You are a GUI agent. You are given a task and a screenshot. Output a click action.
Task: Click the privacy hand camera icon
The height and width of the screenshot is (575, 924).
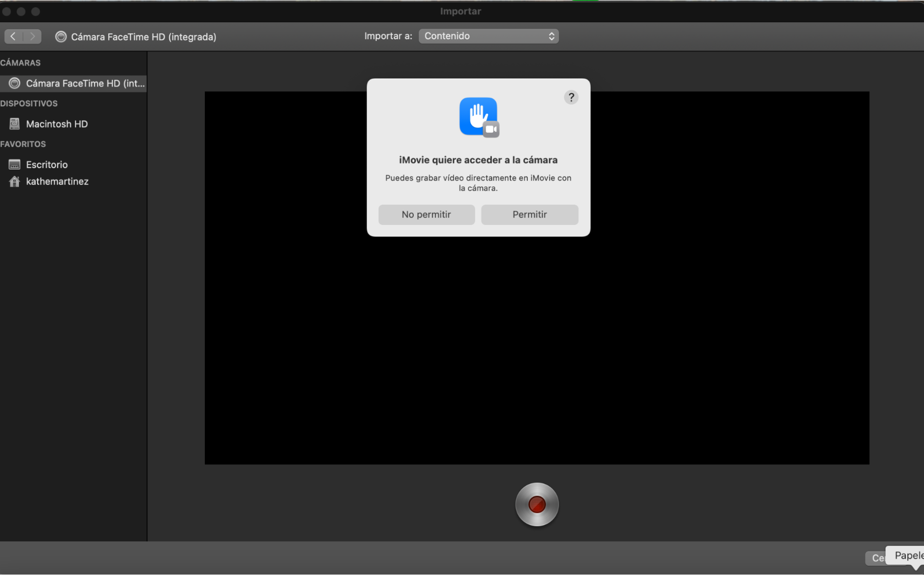pyautogui.click(x=479, y=117)
